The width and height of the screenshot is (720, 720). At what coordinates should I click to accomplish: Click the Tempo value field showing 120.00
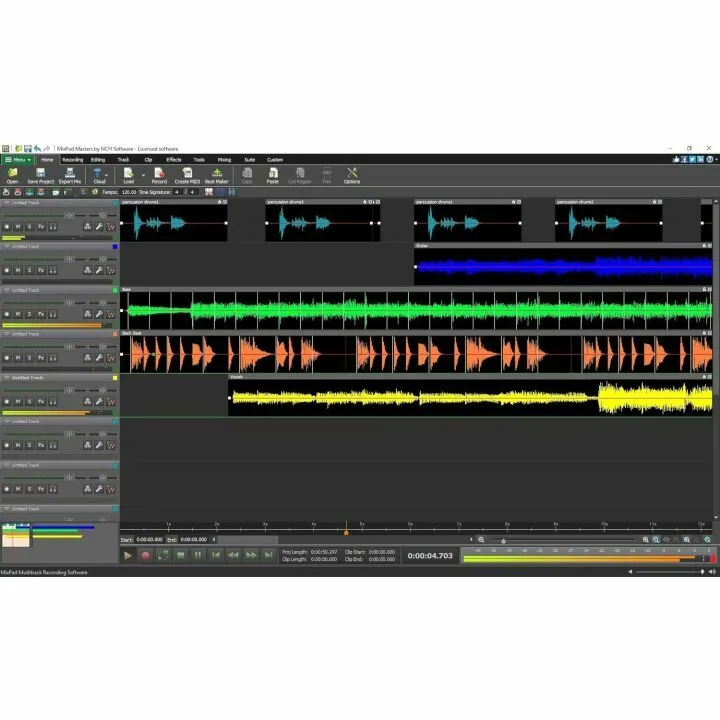[x=129, y=192]
